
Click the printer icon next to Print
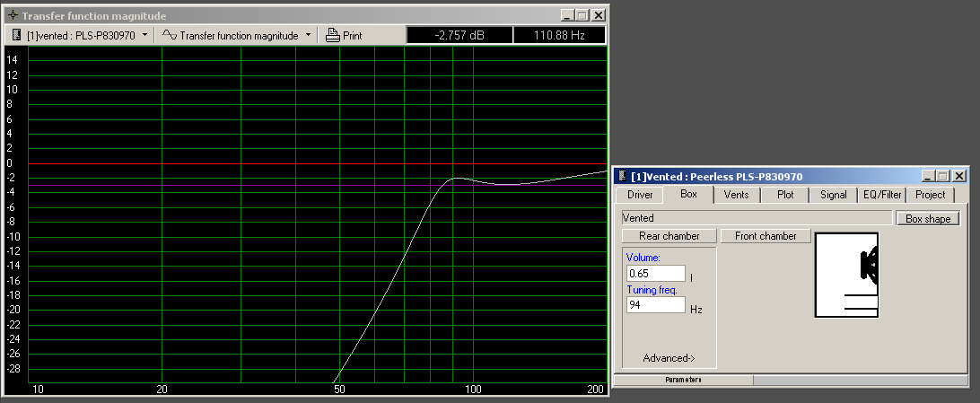tap(332, 36)
